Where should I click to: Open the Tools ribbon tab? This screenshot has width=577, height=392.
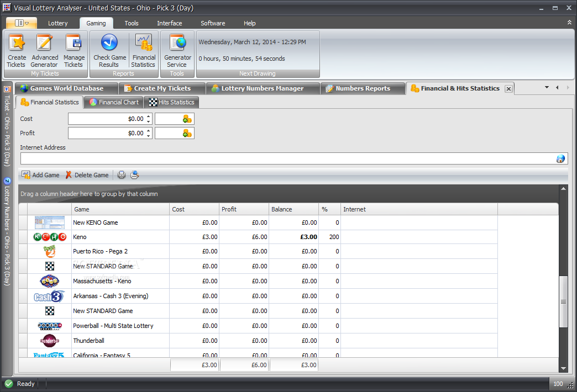(132, 23)
